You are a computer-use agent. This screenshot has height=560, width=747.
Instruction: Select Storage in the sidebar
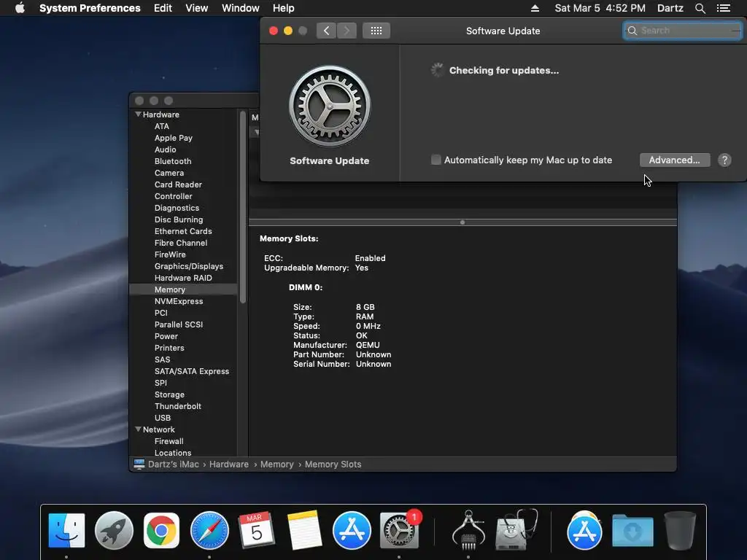point(169,394)
